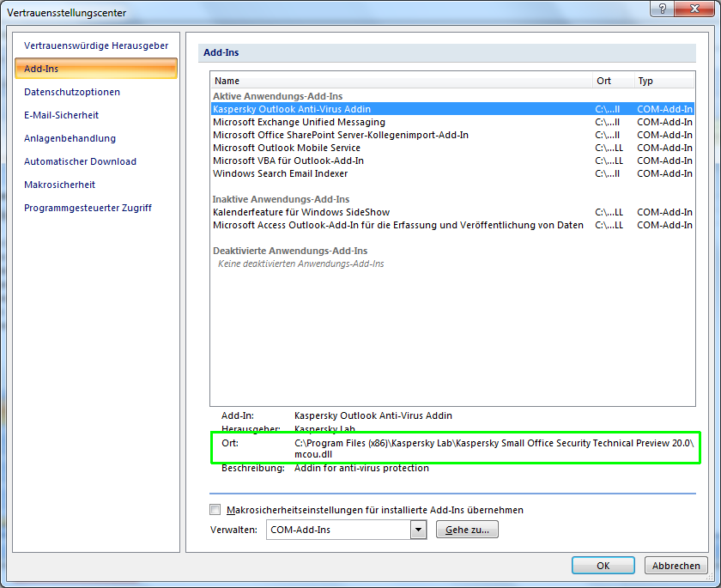The image size is (721, 588).
Task: Select Microsoft Office SharePoint Server-Kollegenimport-Add-In
Action: [x=452, y=135]
